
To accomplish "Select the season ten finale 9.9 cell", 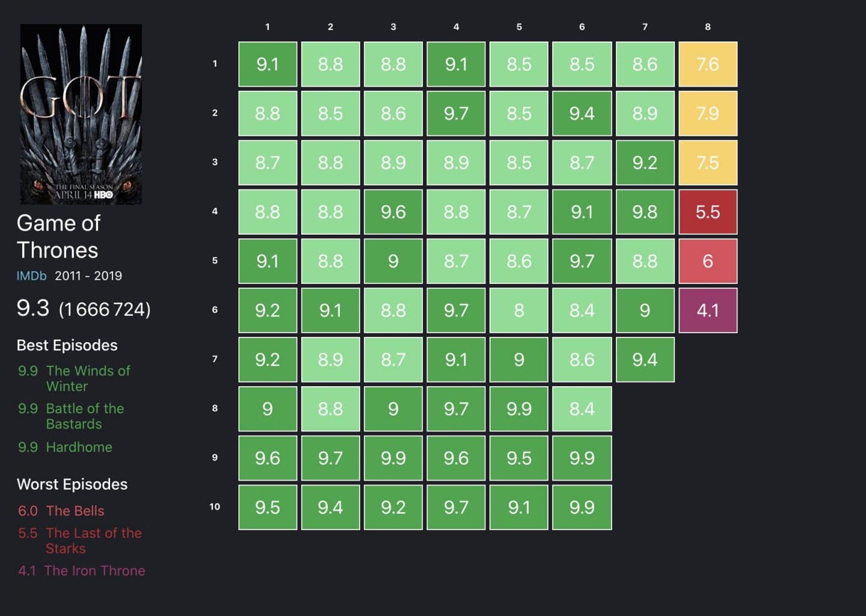I will (582, 508).
